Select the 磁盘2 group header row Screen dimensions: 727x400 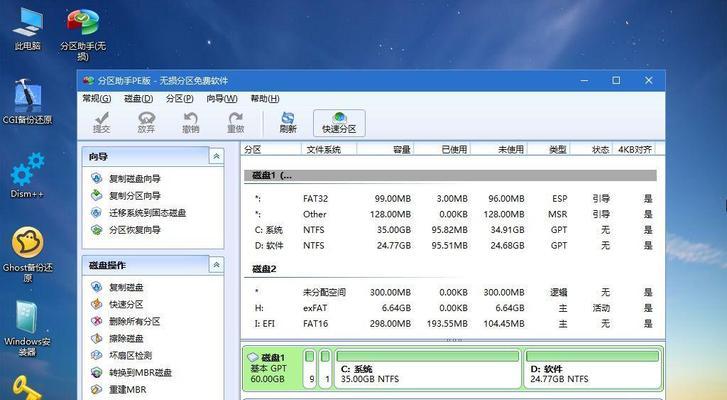pyautogui.click(x=450, y=269)
